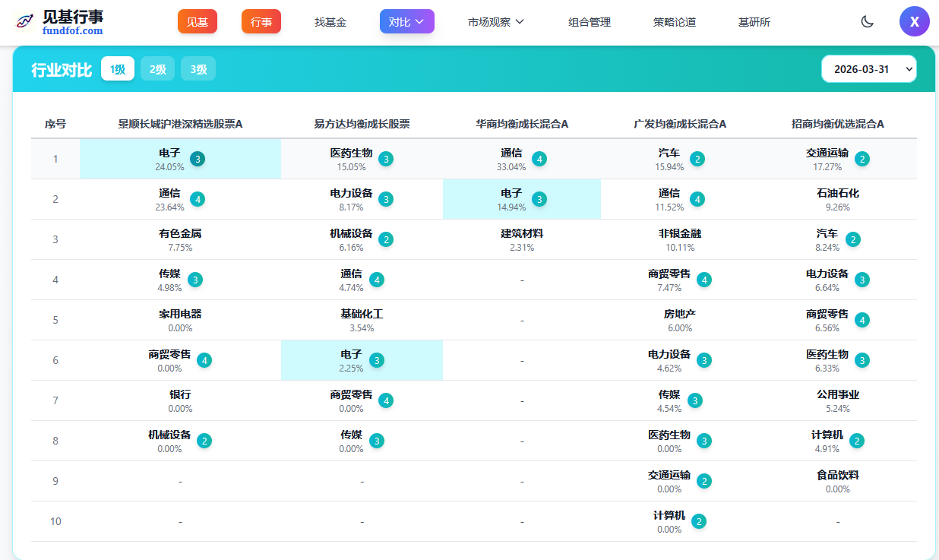
Task: Click 家用电器 0.00% cell
Action: (x=180, y=320)
